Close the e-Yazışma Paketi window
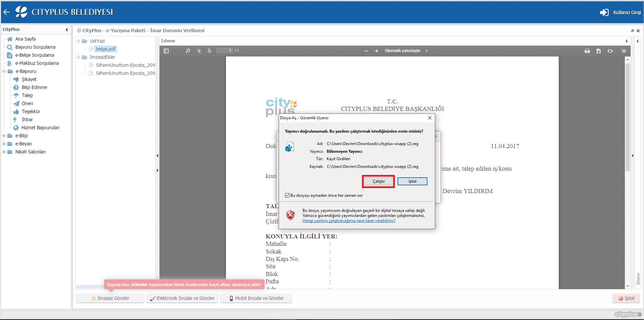The height and width of the screenshot is (320, 644). click(x=638, y=31)
